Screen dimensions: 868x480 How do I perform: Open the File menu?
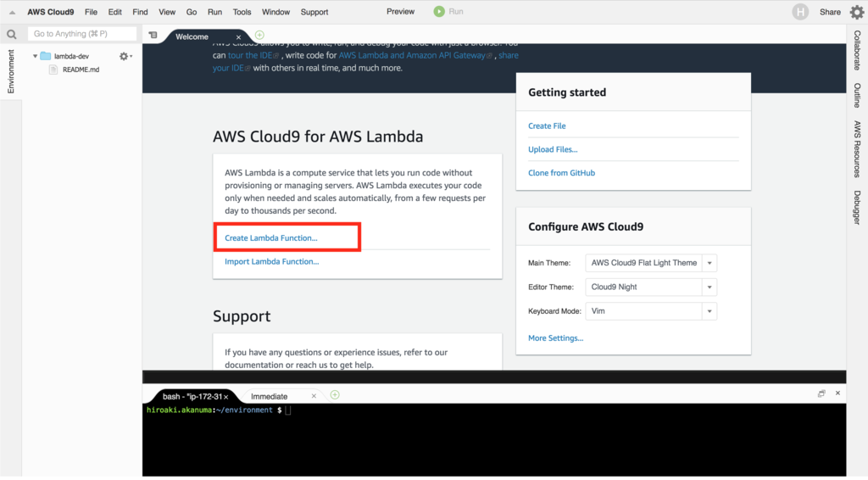[x=91, y=12]
